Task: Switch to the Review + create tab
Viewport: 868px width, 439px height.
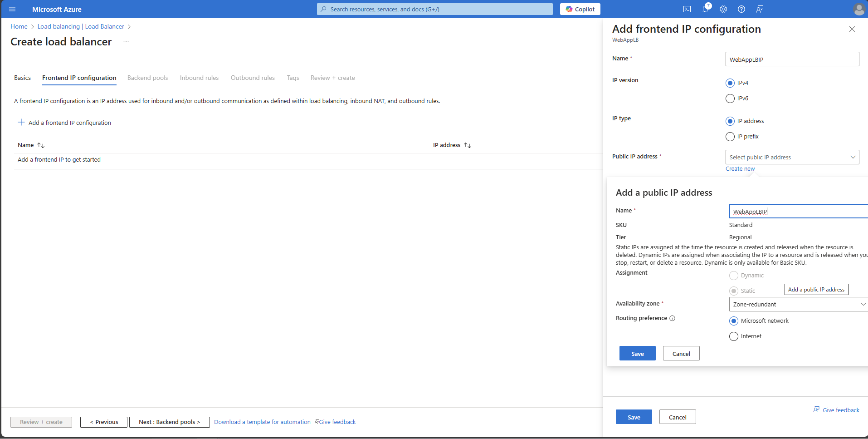Action: tap(333, 78)
